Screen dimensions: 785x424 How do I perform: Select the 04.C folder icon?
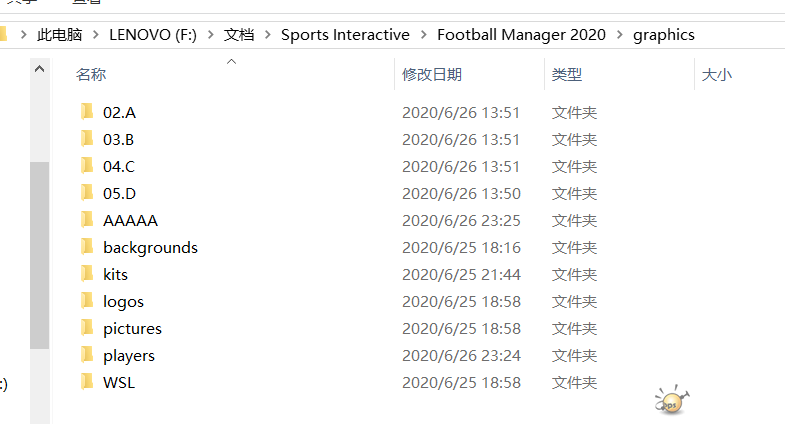click(x=87, y=165)
